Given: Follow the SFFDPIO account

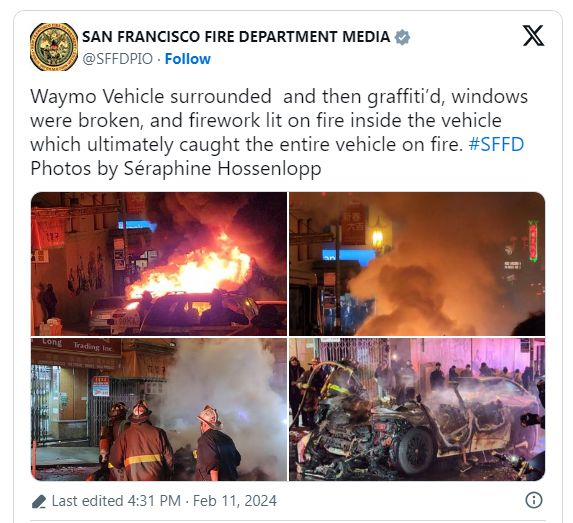Looking at the screenshot, I should pyautogui.click(x=188, y=59).
